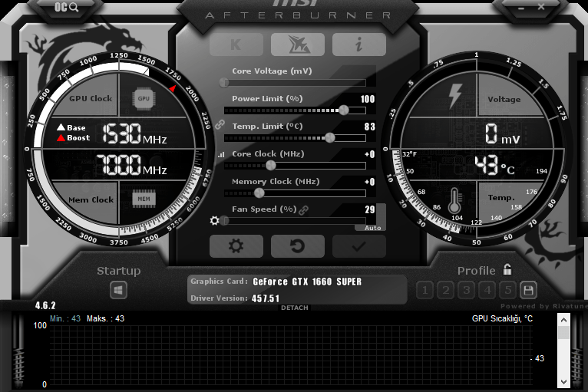Select profile slot 2
588x392 pixels.
pyautogui.click(x=445, y=290)
